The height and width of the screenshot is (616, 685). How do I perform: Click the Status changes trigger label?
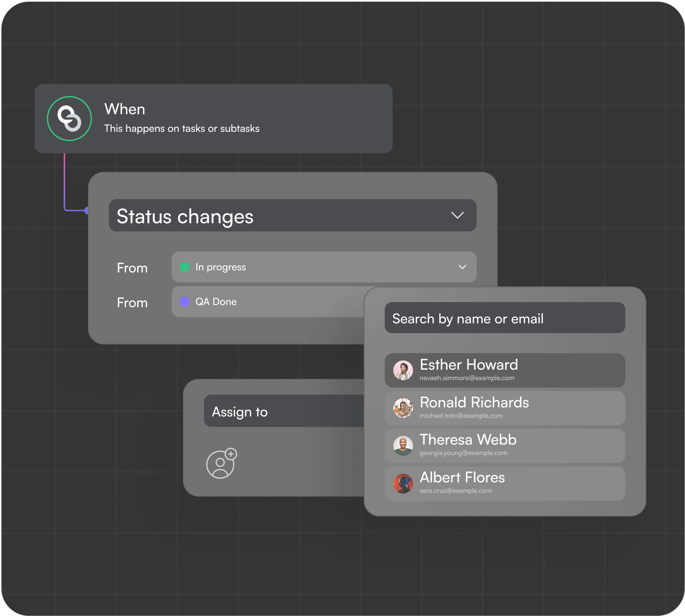coord(185,217)
